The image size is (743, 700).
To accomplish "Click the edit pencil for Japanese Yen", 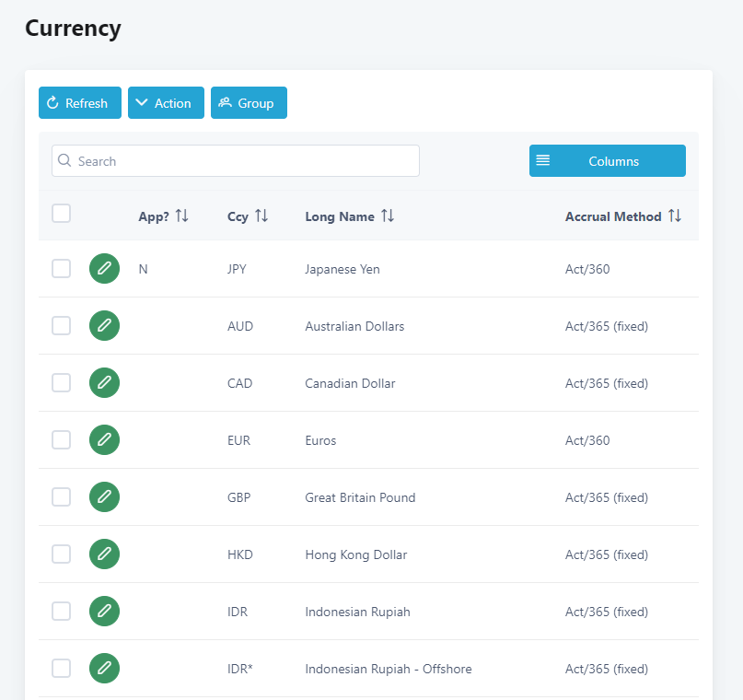I will pyautogui.click(x=104, y=269).
